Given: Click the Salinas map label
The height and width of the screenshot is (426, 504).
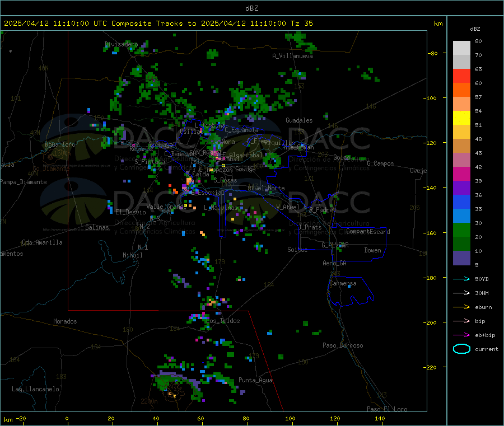Looking at the screenshot, I should click(97, 227).
